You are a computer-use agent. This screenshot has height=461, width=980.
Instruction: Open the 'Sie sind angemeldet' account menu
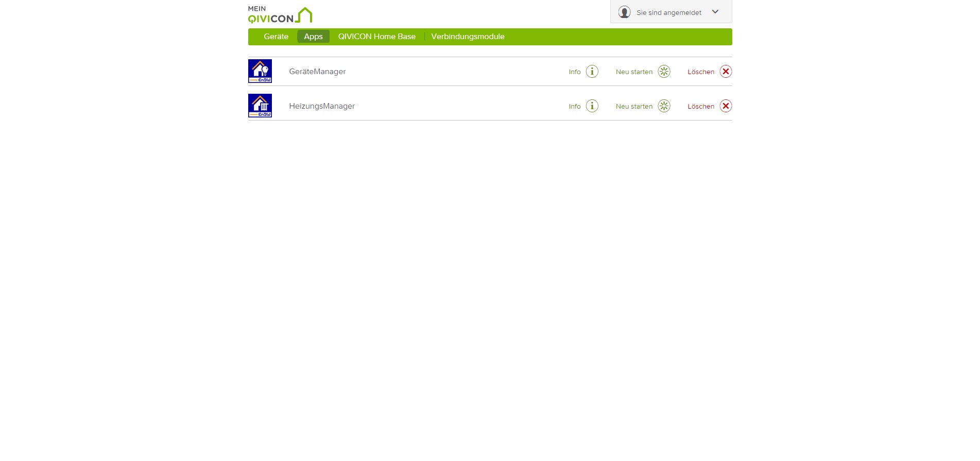[671, 11]
